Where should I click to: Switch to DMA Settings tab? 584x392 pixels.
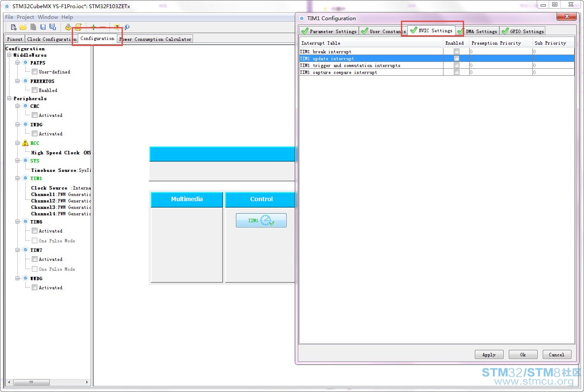coord(477,31)
